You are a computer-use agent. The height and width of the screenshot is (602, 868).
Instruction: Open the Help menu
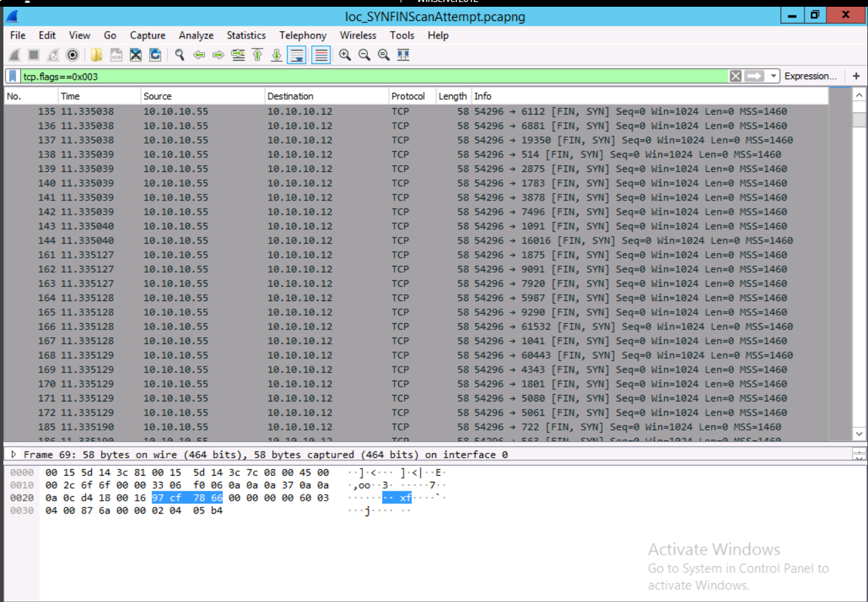coord(438,35)
